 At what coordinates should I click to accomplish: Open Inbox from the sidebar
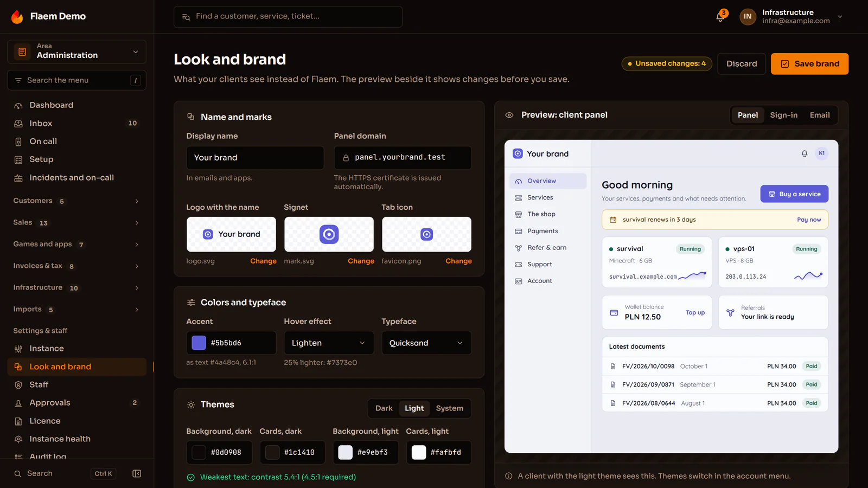click(76, 124)
